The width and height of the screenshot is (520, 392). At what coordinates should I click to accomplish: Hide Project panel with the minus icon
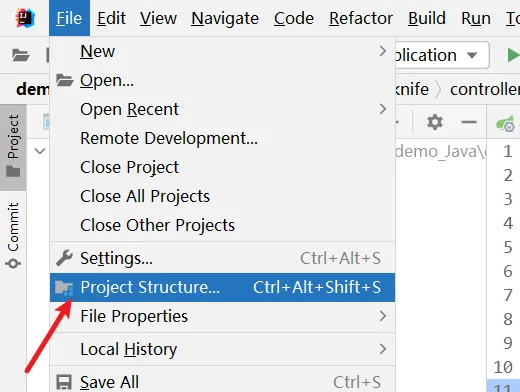tap(469, 122)
